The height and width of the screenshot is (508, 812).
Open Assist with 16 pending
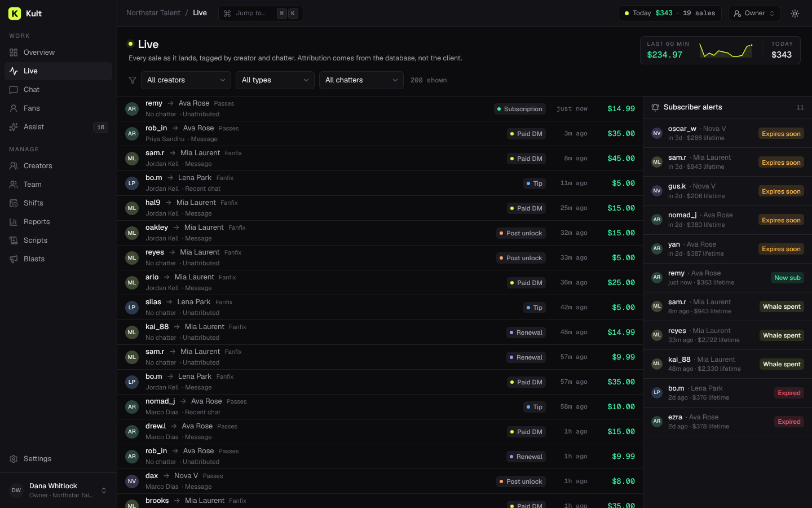59,127
